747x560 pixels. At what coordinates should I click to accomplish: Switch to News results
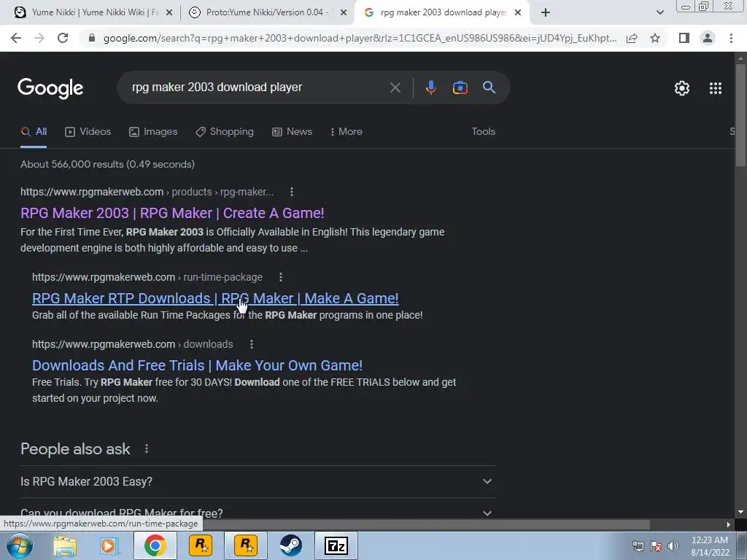(292, 131)
